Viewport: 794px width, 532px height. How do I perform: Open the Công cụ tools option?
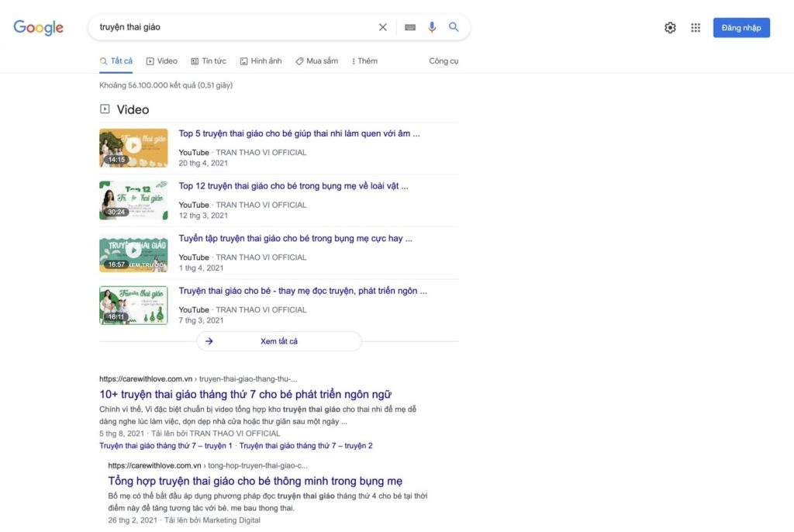444,60
